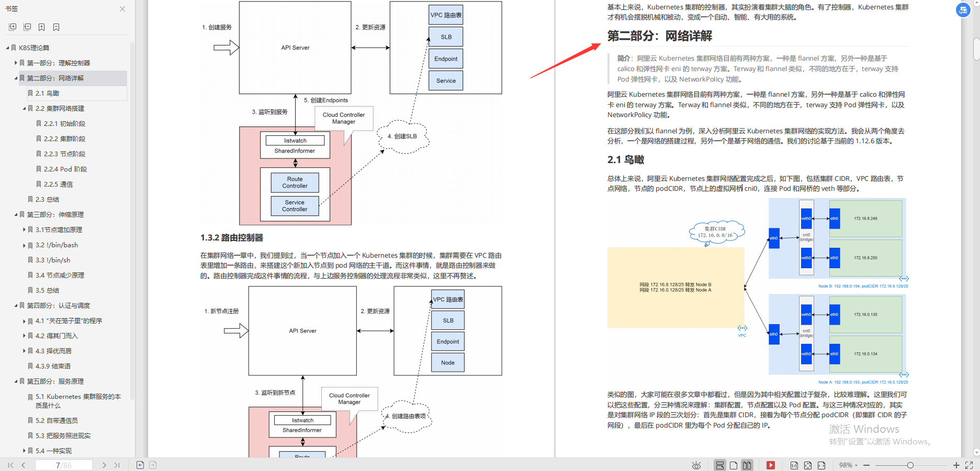The height and width of the screenshot is (471, 980).
Task: Expand all bookmarks in the panel
Action: click(x=13, y=27)
